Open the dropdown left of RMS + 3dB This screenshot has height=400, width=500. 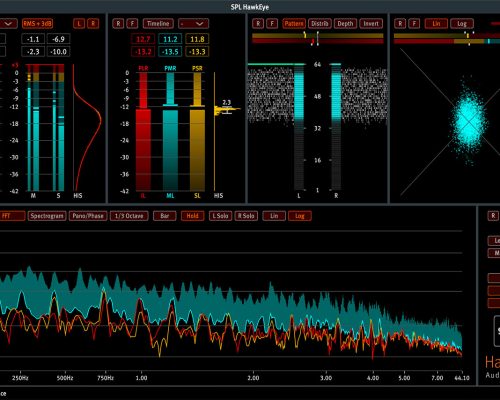[9, 24]
